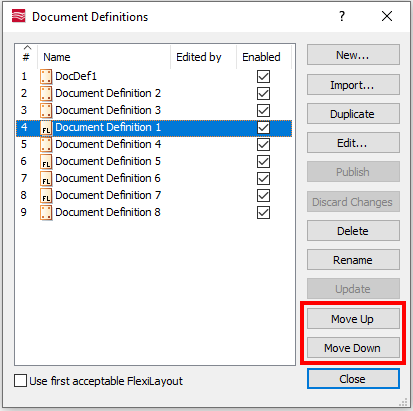Click the FL icon of Document Definition 7
Viewport: 413px width, 411px height.
pos(46,195)
